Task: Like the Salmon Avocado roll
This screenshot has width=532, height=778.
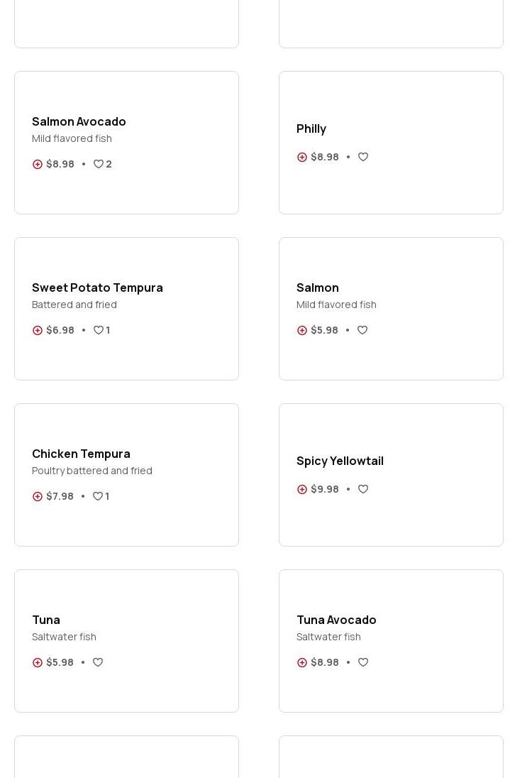Action: point(99,164)
